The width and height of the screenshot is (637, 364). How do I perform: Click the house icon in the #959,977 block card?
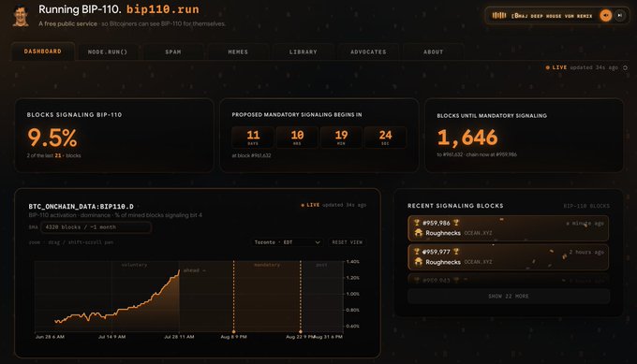[419, 262]
